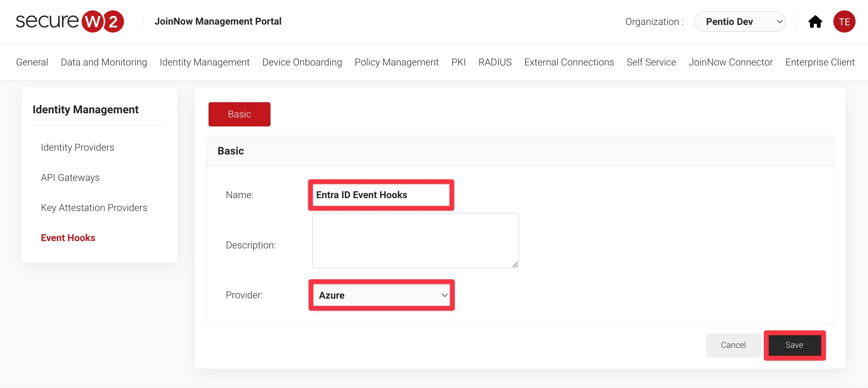Click the SecureW2 logo
This screenshot has width=868, height=388.
pos(70,21)
